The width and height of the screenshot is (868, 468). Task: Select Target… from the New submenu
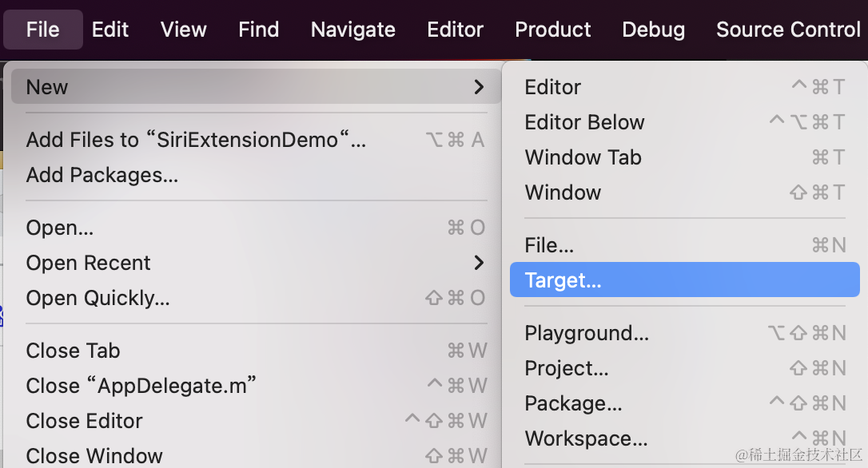point(563,280)
